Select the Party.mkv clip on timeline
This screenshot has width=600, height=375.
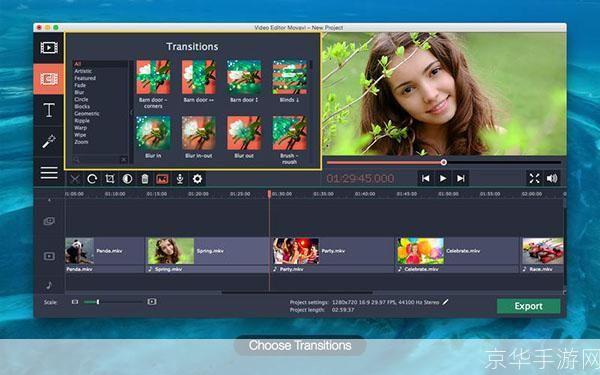point(333,251)
